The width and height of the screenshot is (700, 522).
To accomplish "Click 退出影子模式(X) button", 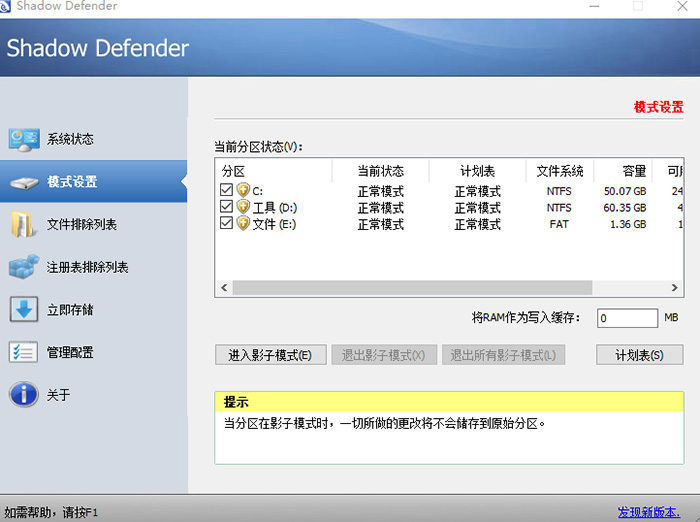I will point(384,355).
